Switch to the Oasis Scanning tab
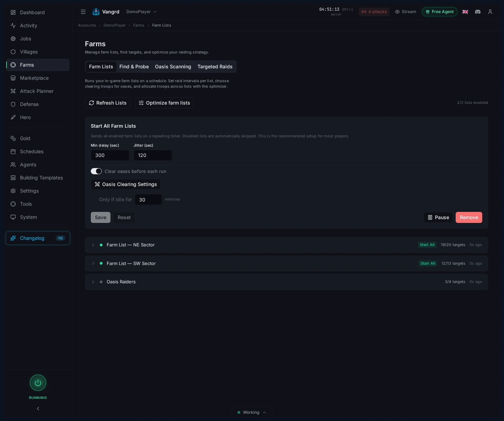 click(x=173, y=67)
